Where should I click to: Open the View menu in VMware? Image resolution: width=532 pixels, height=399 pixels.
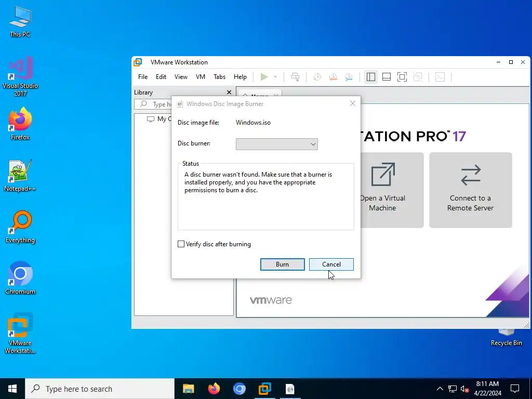(x=181, y=77)
